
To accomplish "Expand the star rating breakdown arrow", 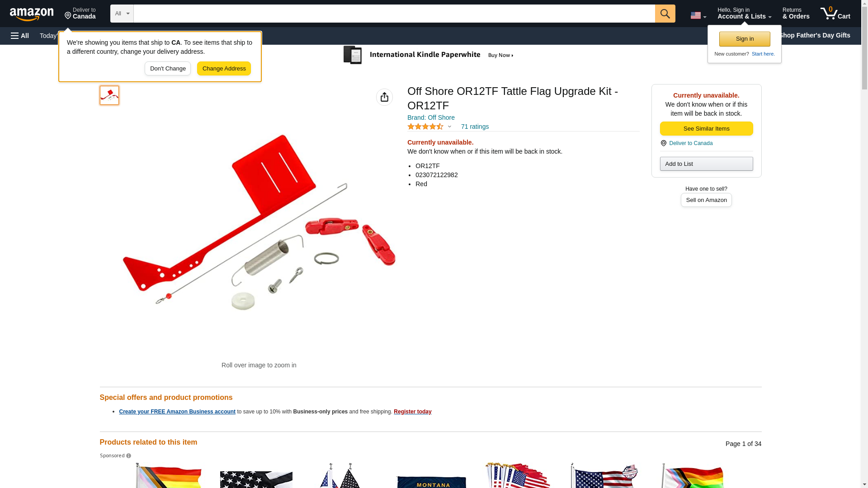I will [449, 127].
